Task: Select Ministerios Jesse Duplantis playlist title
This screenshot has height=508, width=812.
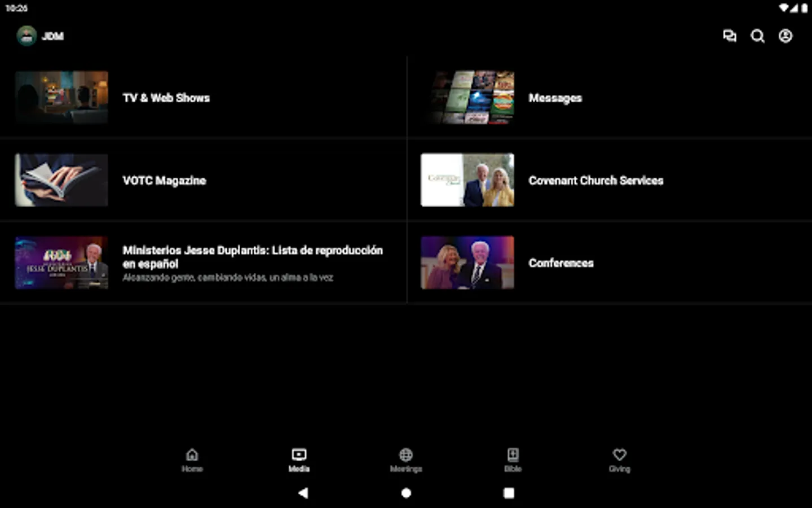Action: click(x=253, y=257)
